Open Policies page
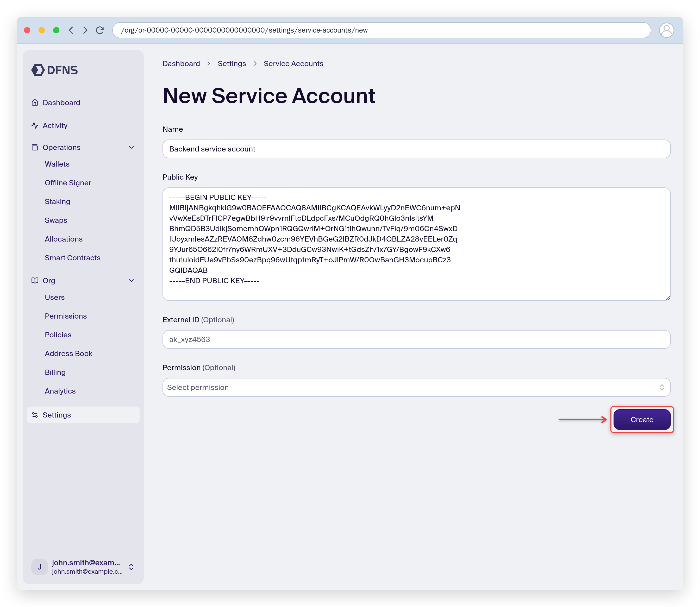700x607 pixels. (x=58, y=335)
